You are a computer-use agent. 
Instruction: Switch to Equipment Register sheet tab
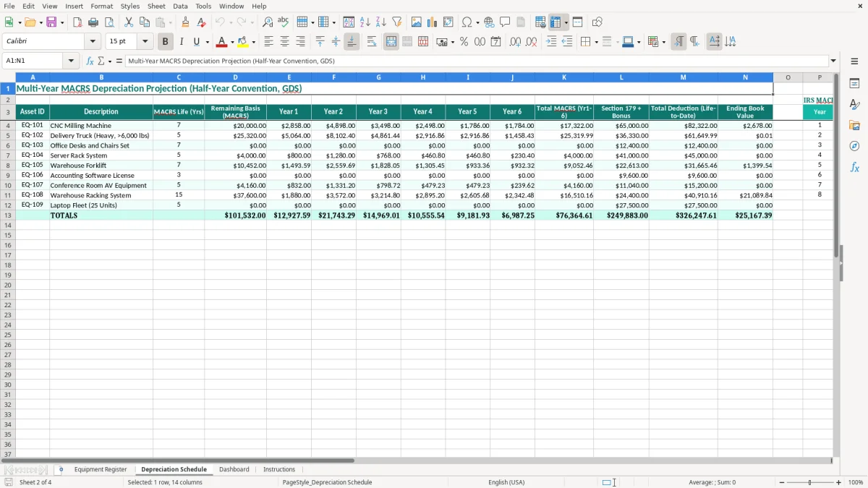pyautogui.click(x=101, y=469)
